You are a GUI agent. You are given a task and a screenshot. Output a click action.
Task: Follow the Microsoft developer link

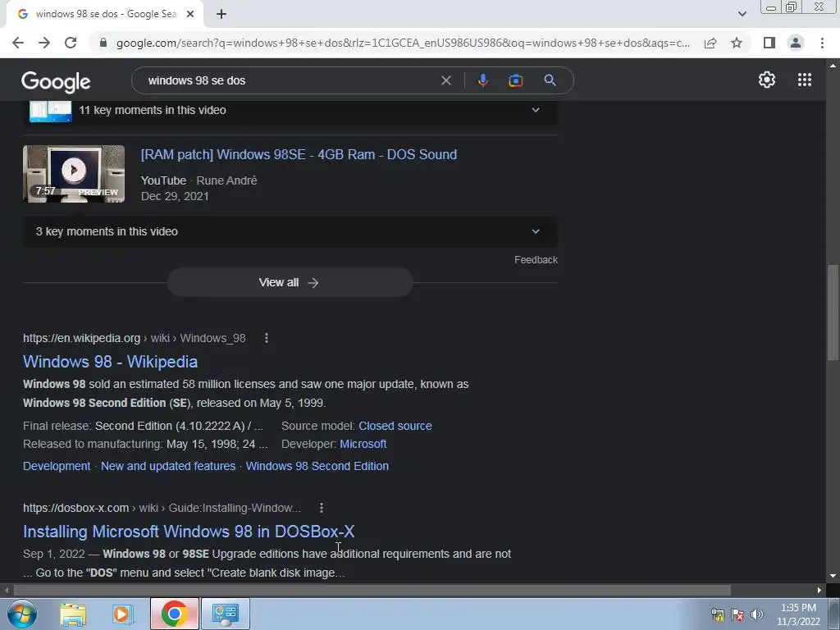coord(363,444)
